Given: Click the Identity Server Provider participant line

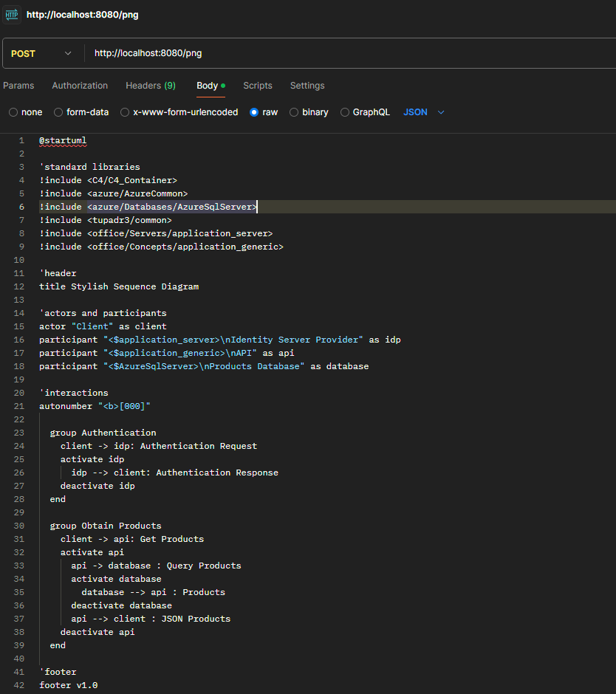Looking at the screenshot, I should point(219,340).
